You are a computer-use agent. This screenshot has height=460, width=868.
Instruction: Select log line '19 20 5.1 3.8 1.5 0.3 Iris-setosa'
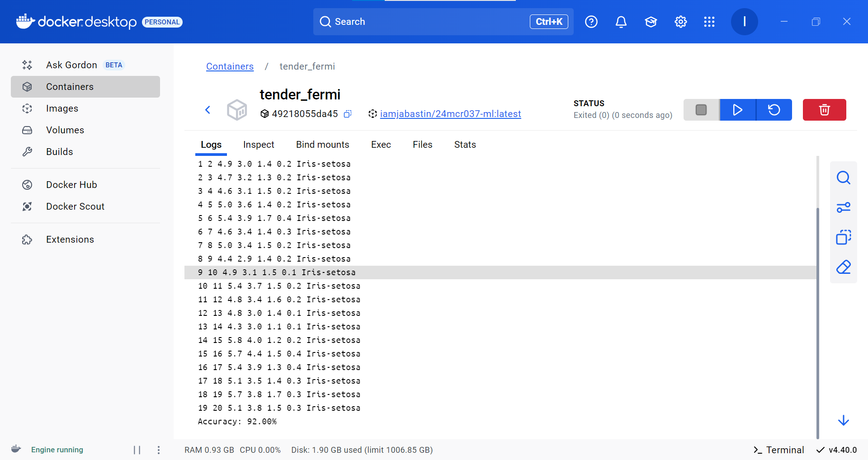pyautogui.click(x=500, y=408)
